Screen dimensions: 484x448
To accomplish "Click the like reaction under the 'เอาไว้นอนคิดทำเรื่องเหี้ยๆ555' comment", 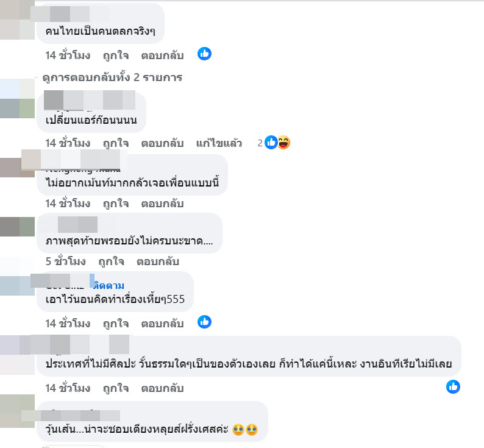I will (204, 322).
